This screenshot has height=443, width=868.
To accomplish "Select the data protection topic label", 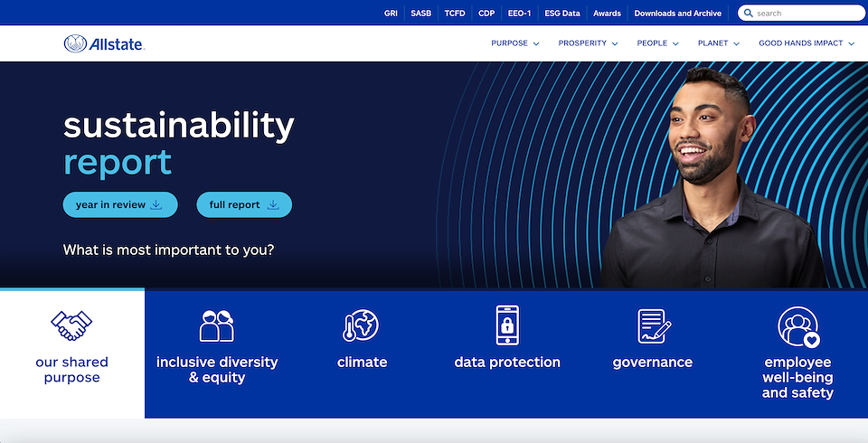I will [x=507, y=363].
